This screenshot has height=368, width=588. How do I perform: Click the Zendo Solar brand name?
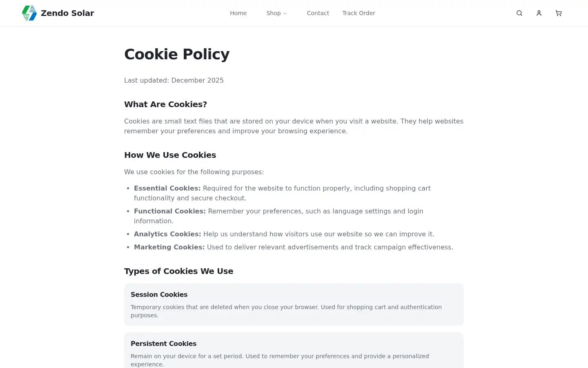pos(67,13)
